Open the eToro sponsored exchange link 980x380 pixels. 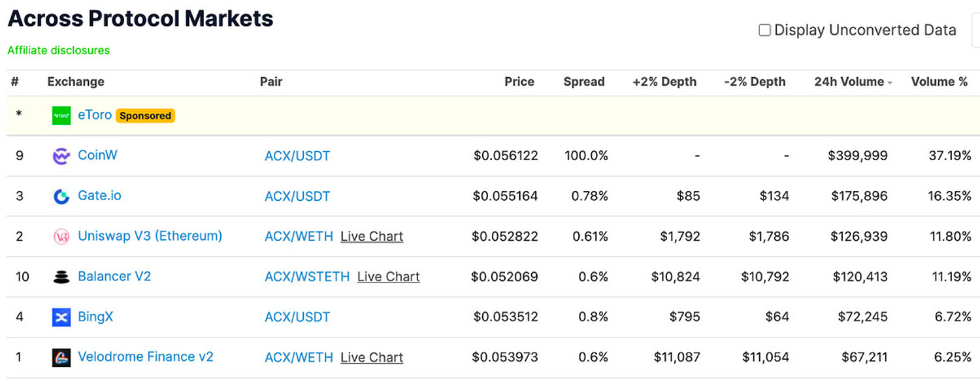[x=95, y=115]
